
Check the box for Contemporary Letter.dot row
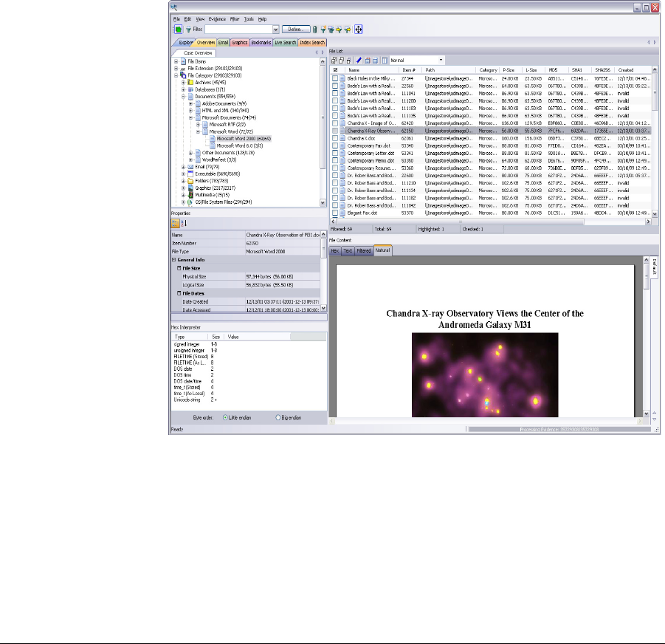coord(335,153)
